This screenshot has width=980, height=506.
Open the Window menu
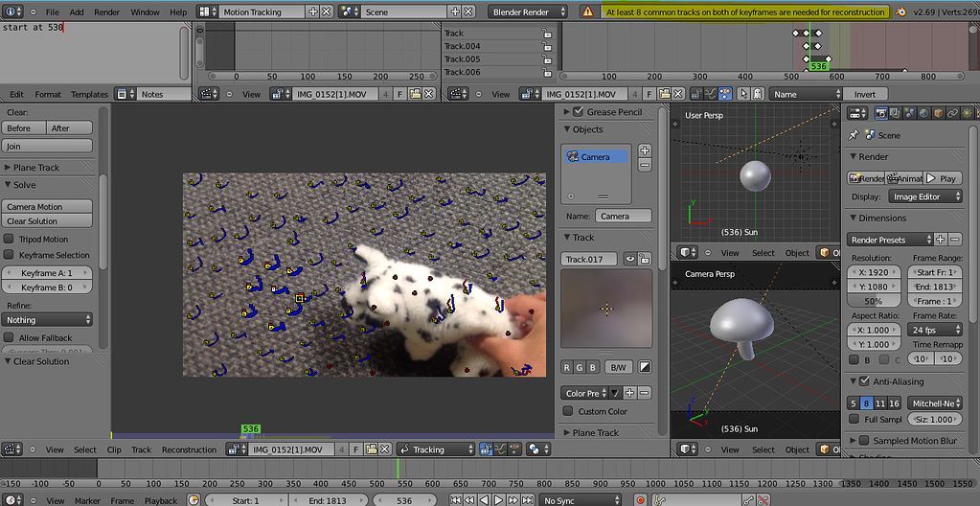click(145, 11)
